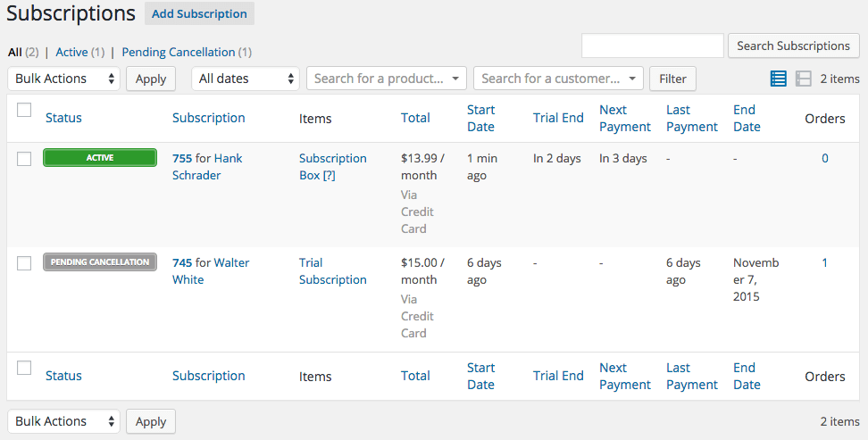
Task: Tick the select-all checkbox in table footer
Action: pos(24,368)
